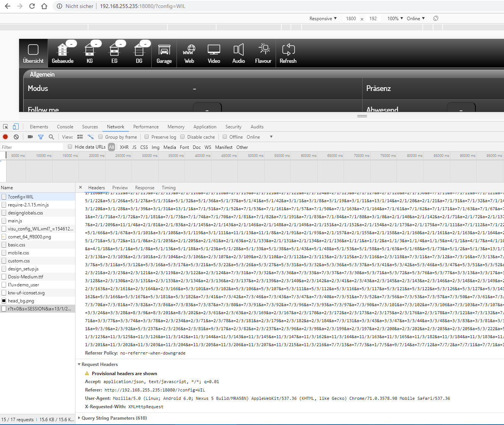This screenshot has width=504, height=425.
Task: Stop recording network log
Action: pyautogui.click(x=5, y=137)
